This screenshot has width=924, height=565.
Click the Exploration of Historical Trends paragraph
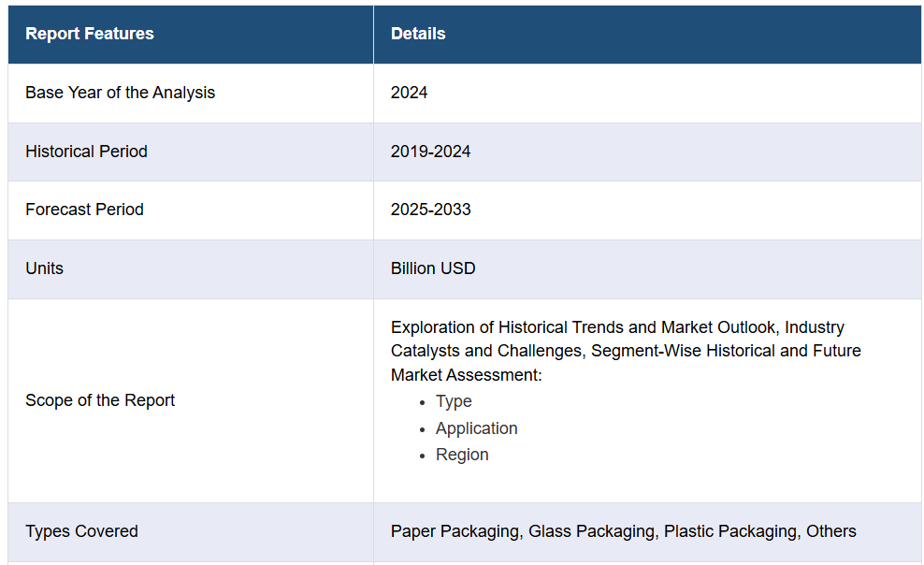[626, 351]
